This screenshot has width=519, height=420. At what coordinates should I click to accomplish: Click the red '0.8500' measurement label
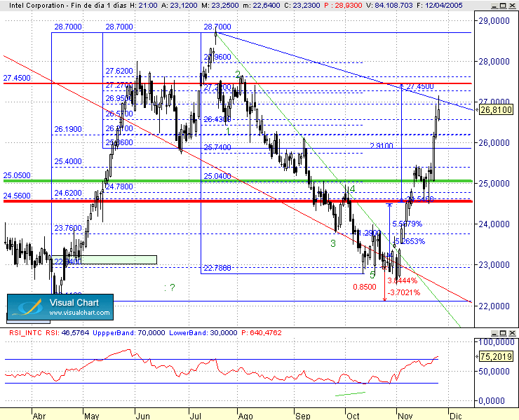[x=365, y=287]
